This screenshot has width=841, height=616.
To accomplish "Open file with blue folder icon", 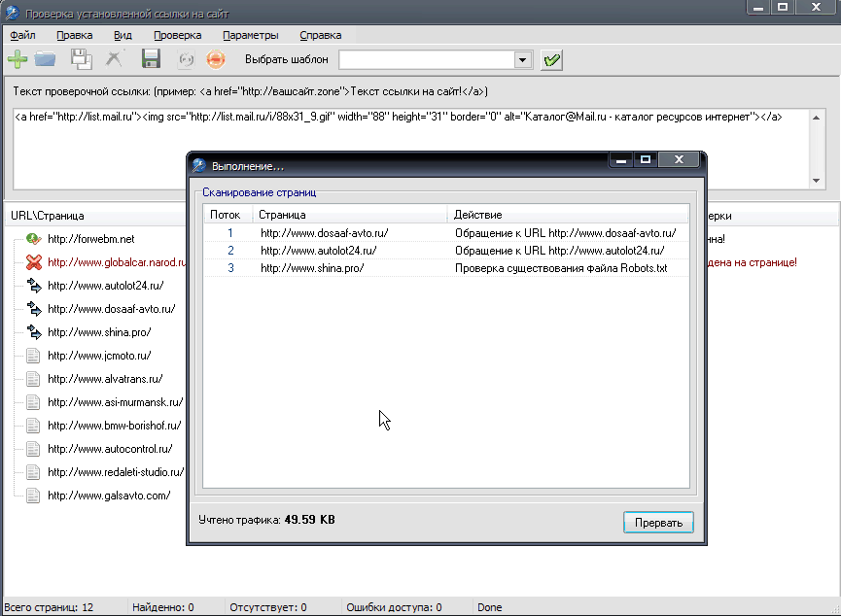I will (x=46, y=60).
